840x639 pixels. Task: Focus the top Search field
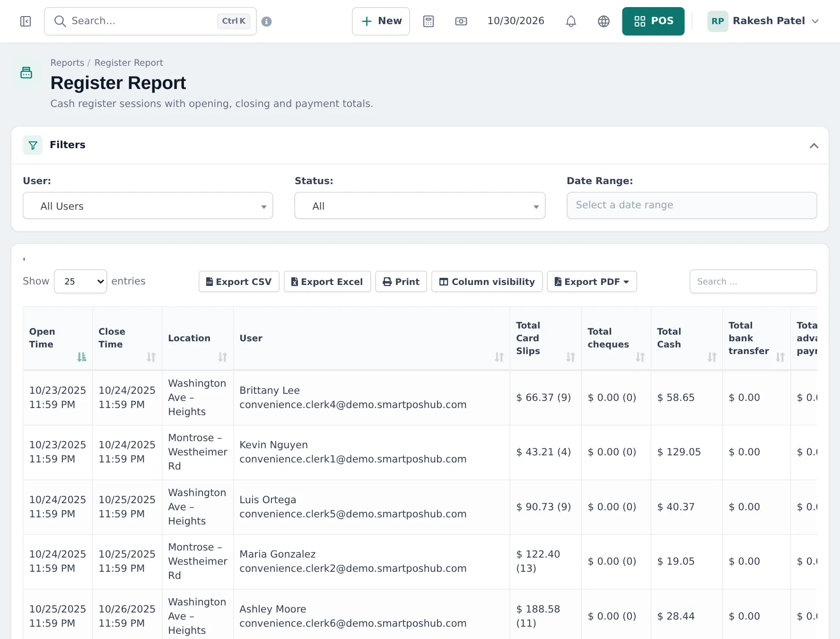[150, 21]
